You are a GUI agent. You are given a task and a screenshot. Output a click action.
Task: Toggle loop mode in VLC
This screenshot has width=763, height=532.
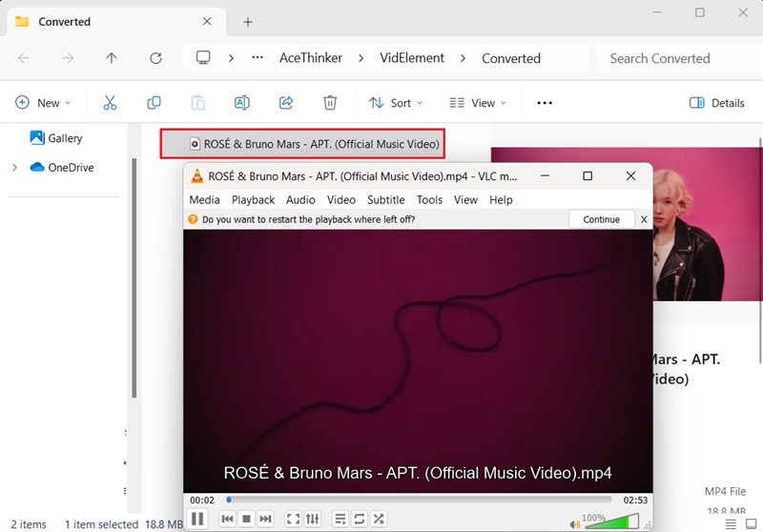pos(360,519)
